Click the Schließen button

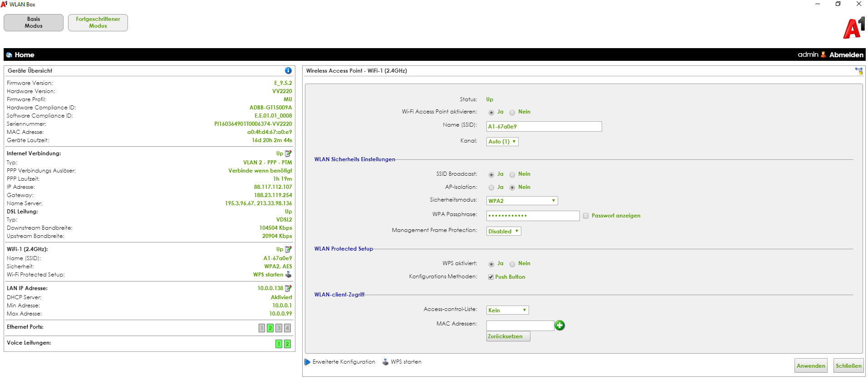click(x=848, y=366)
